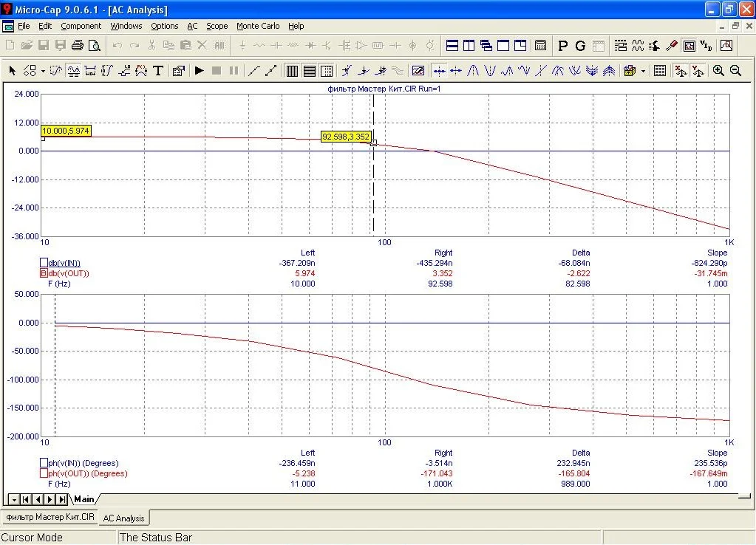Toggle the db(v(OUT)) curve selector box
Screen dimensions: 756x545
[43, 273]
